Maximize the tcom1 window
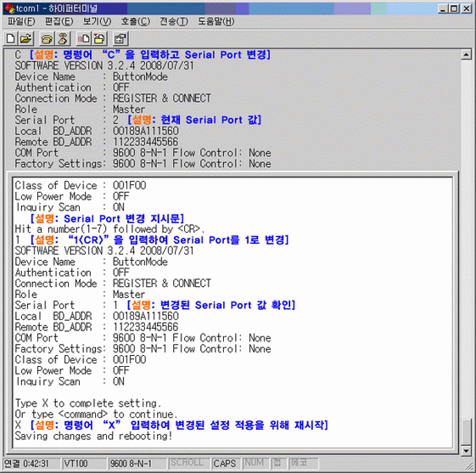 coord(454,8)
